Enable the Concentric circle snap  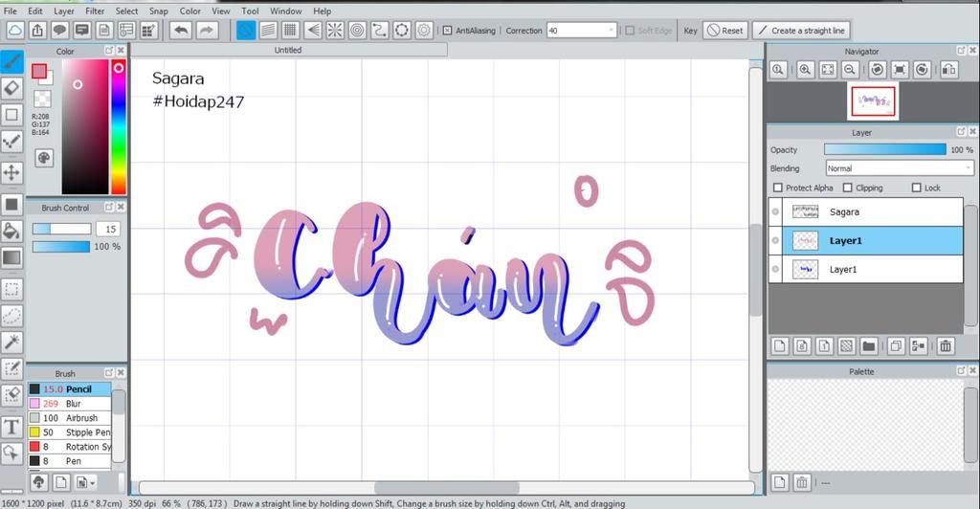tap(358, 30)
